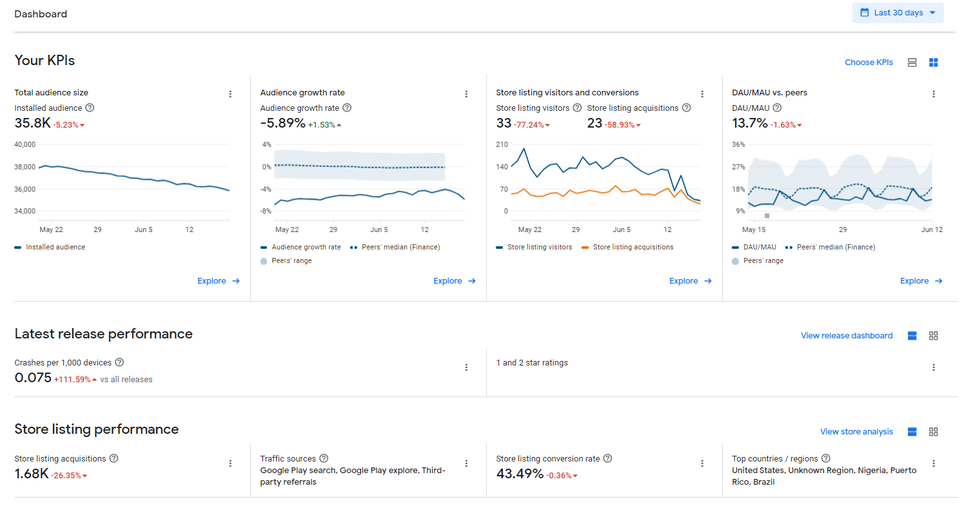The height and width of the screenshot is (506, 980).
Task: Click the Installed audience help icon
Action: click(x=90, y=108)
